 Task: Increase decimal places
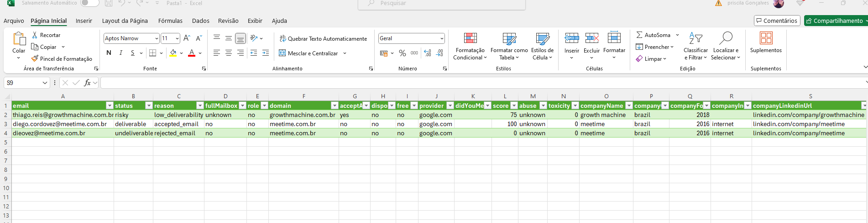coord(428,53)
